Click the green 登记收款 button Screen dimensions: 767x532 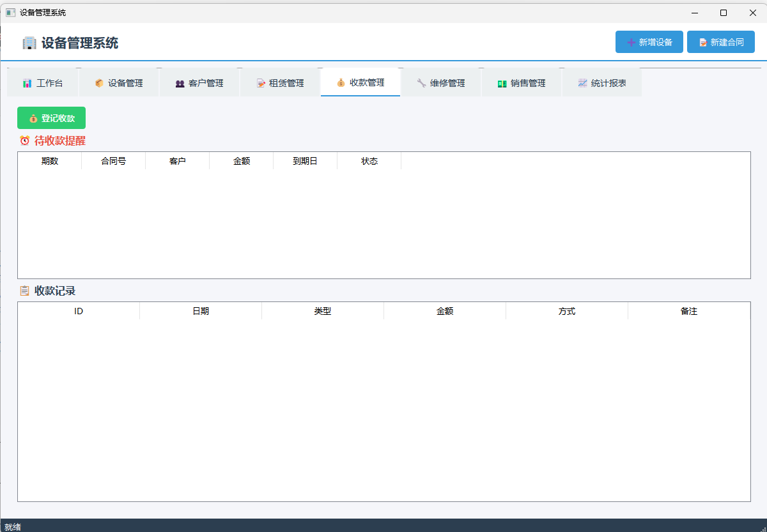tap(51, 118)
